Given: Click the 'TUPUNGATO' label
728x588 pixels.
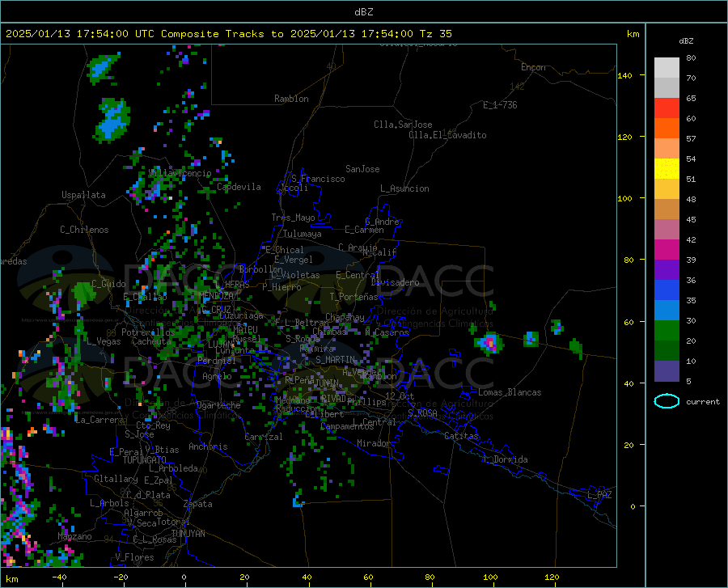Looking at the screenshot, I should tap(145, 460).
